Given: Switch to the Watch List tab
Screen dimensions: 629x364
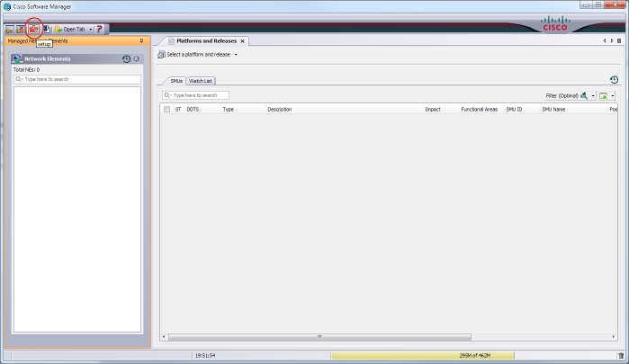Looking at the screenshot, I should click(x=200, y=81).
